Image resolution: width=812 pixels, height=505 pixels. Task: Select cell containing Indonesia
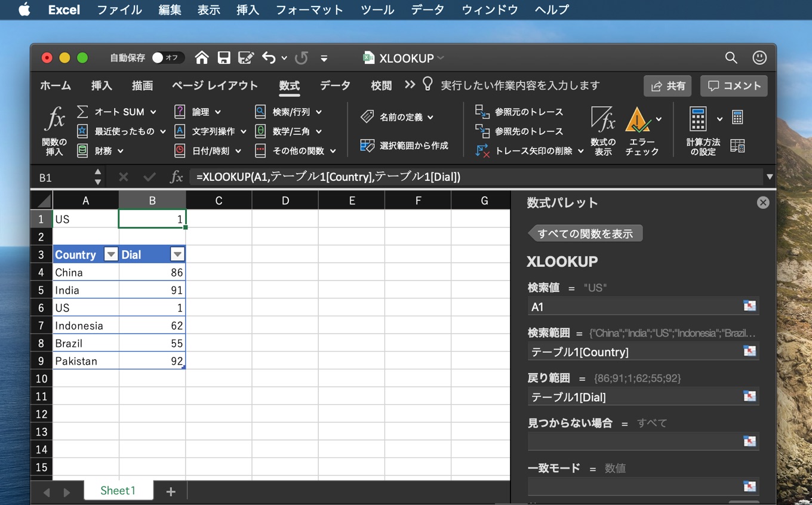(86, 325)
